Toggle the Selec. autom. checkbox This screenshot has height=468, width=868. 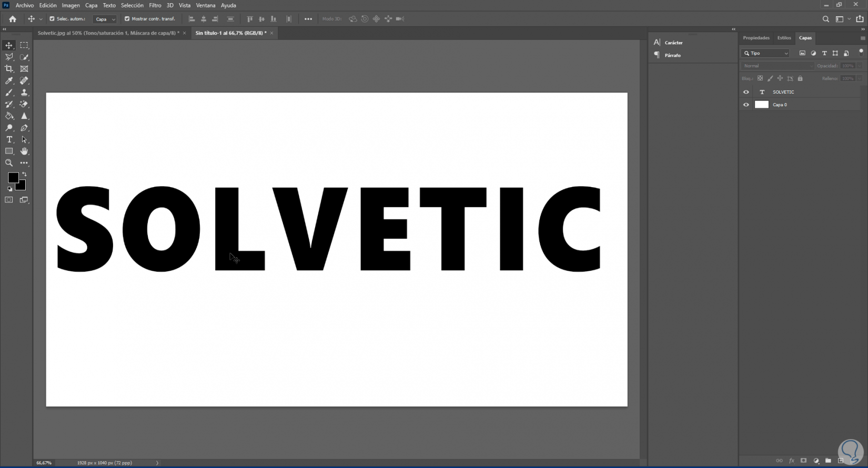point(52,19)
